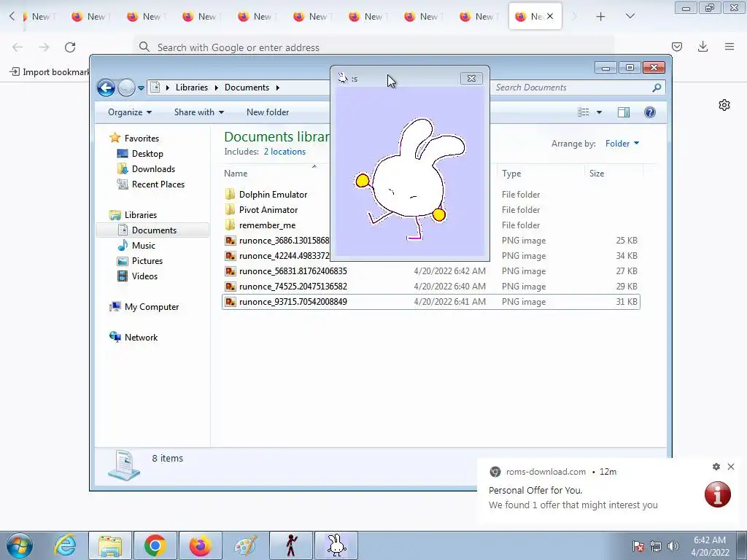Click the Explorer Back navigation arrow
The image size is (747, 560).
[x=106, y=87]
